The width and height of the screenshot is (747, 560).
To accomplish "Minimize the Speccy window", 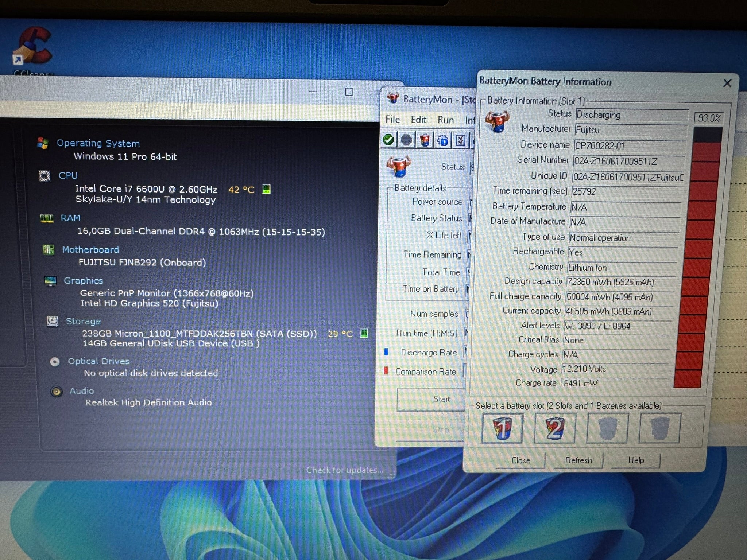I will coord(313,92).
